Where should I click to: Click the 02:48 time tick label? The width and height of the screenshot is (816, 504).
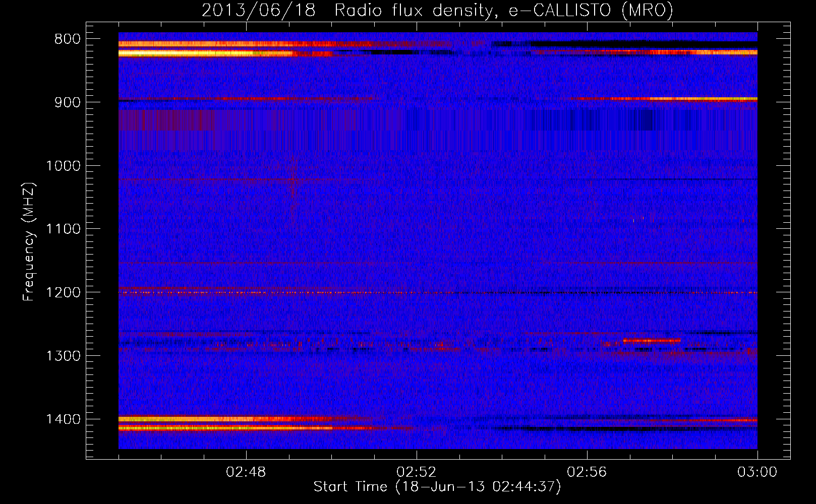(x=246, y=472)
